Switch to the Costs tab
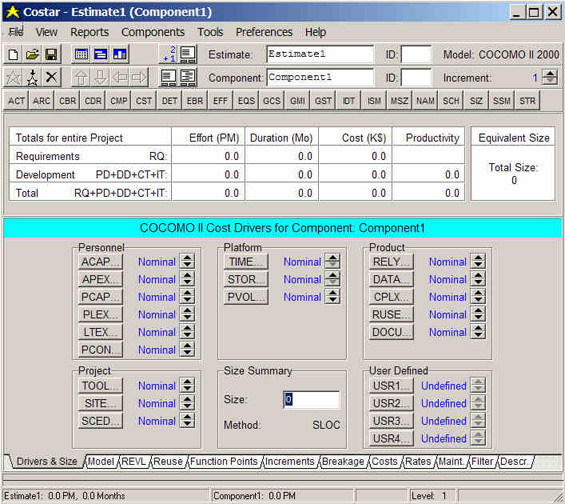The height and width of the screenshot is (504, 565). (x=384, y=461)
